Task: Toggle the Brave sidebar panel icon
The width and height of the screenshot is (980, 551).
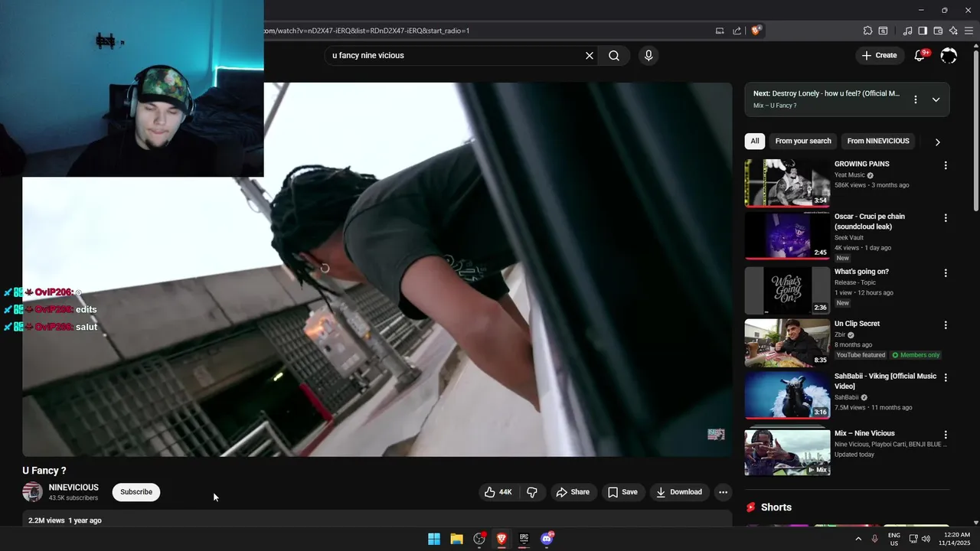Action: 923,31
